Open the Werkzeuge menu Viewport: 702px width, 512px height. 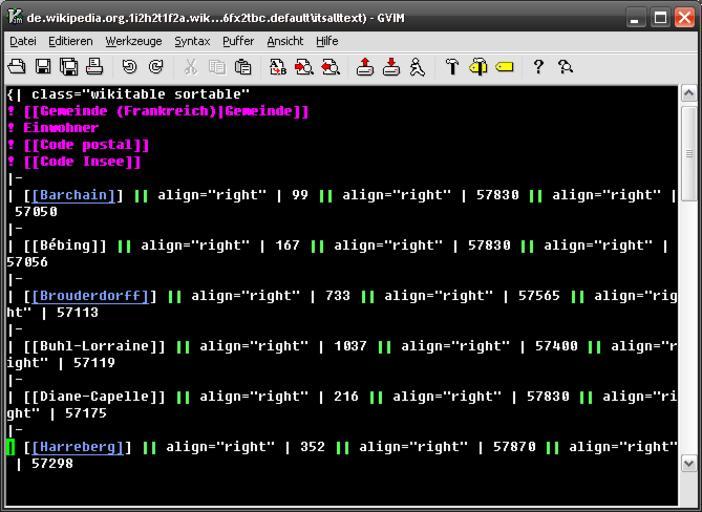[x=133, y=41]
